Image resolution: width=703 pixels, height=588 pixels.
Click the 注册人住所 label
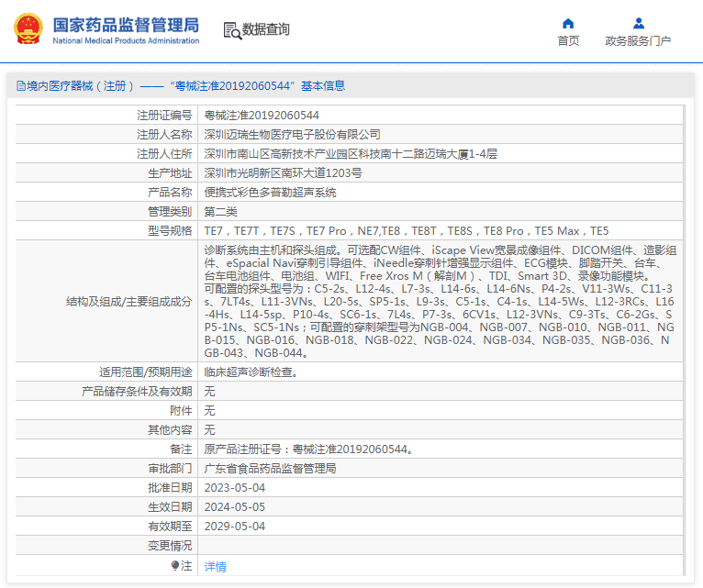(x=164, y=154)
